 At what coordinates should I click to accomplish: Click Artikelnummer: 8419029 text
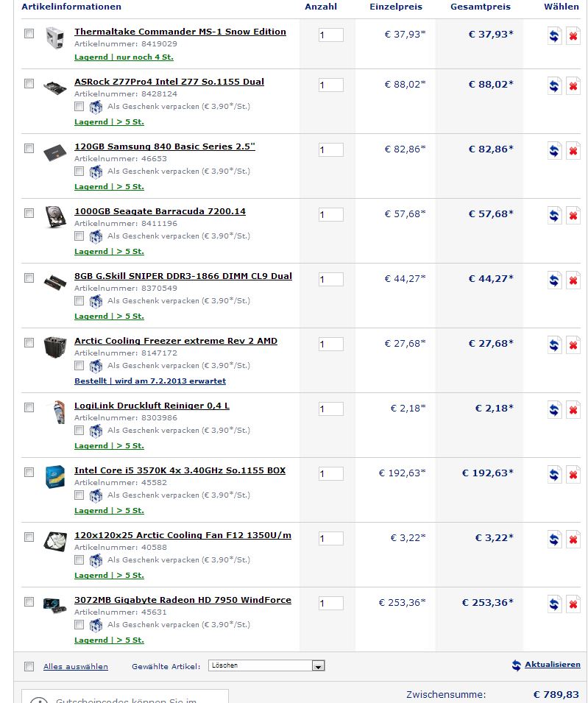click(126, 44)
